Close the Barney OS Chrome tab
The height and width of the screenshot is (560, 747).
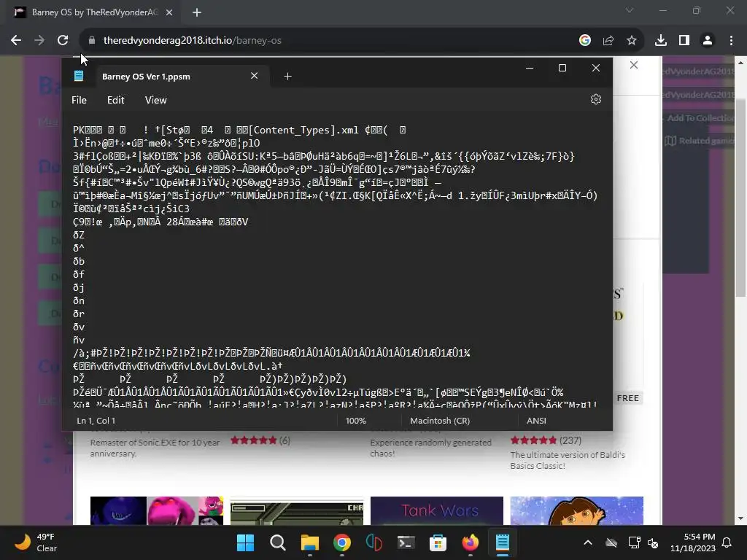[x=169, y=12]
